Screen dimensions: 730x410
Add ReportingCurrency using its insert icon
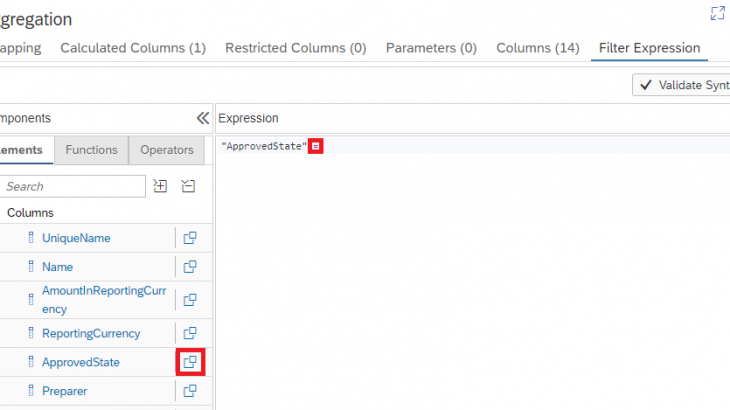pos(189,333)
